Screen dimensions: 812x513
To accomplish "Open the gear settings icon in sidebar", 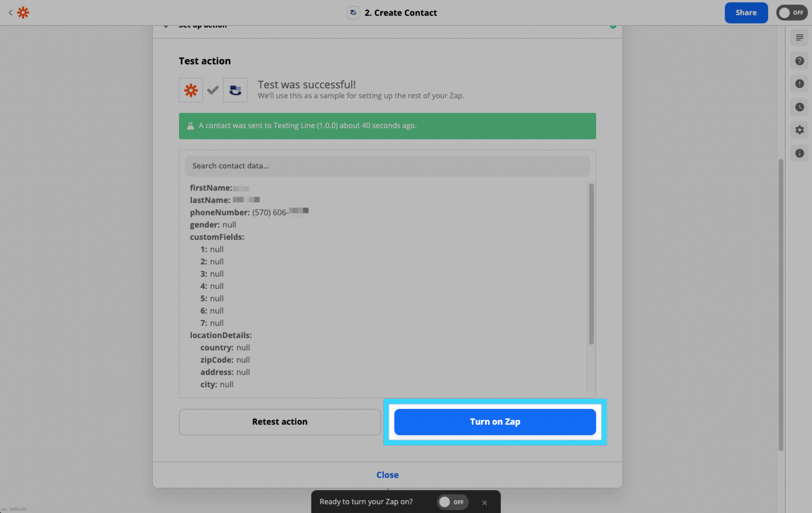I will point(800,130).
